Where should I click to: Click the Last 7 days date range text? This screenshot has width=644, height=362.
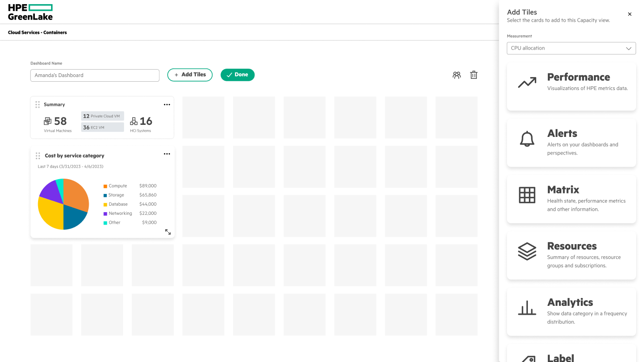tap(71, 167)
